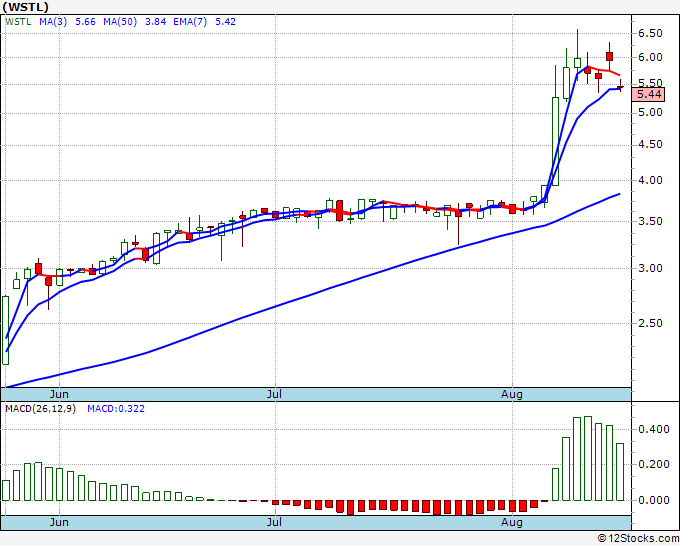
Task: Select Aug on the price chart date axis
Action: pyautogui.click(x=512, y=394)
